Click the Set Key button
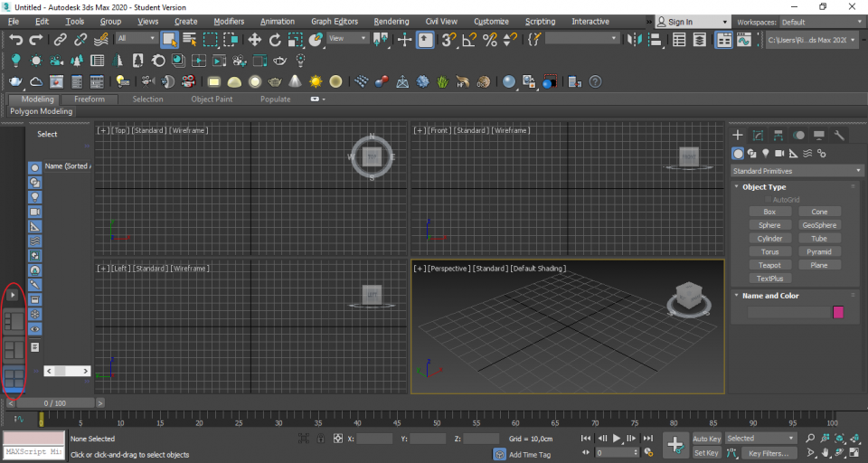The image size is (868, 463). coord(706,452)
